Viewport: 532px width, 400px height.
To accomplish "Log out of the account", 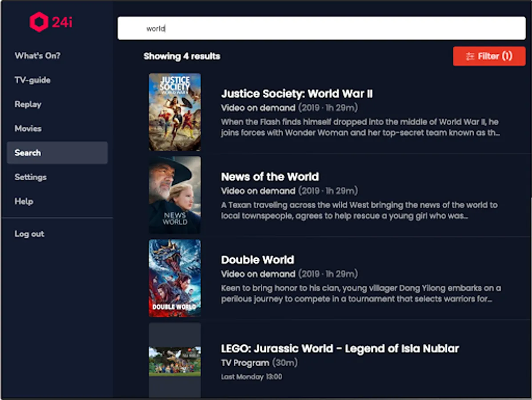I will (x=29, y=234).
